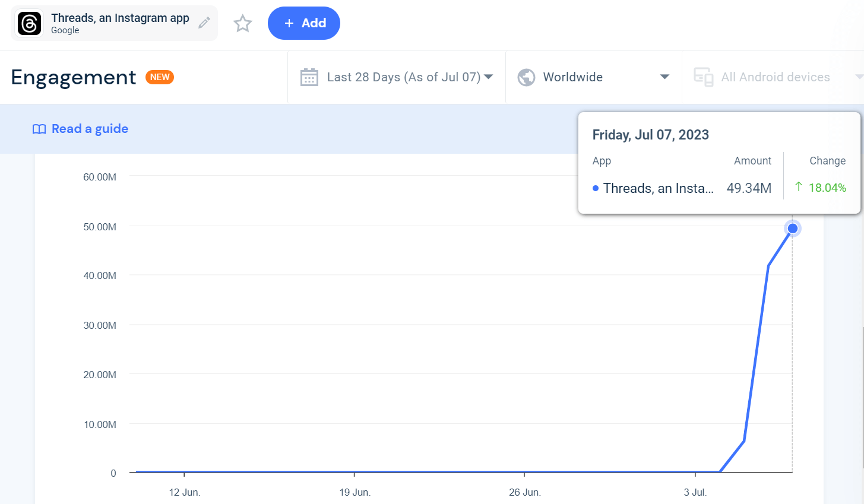Click the blue dot legend beside Threads in tooltip

[596, 188]
